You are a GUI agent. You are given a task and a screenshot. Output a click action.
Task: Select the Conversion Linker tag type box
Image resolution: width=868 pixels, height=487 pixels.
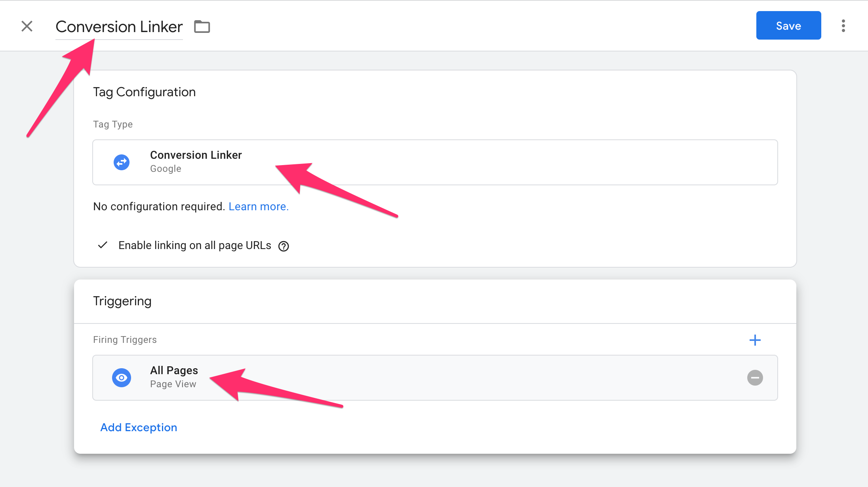point(435,162)
